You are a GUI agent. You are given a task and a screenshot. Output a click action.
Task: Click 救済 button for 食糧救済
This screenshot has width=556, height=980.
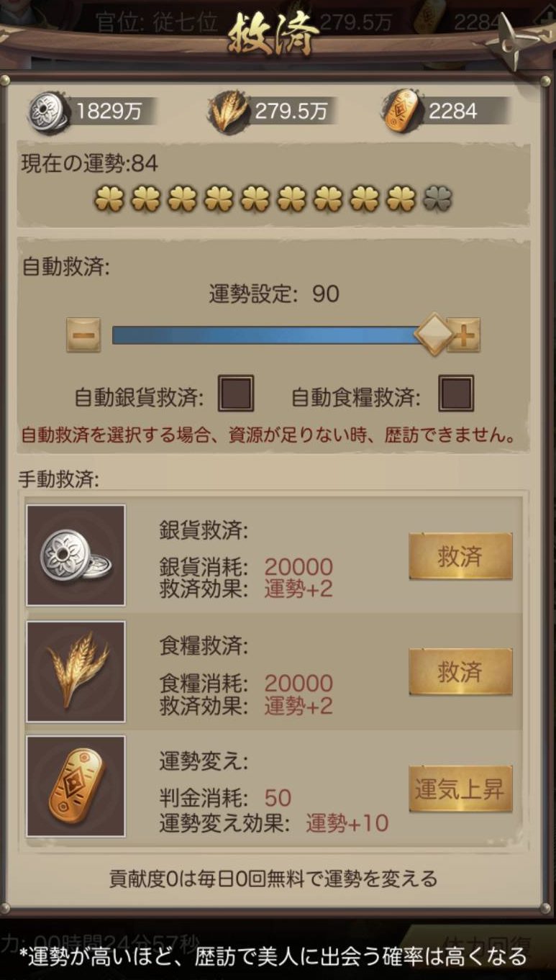click(460, 671)
